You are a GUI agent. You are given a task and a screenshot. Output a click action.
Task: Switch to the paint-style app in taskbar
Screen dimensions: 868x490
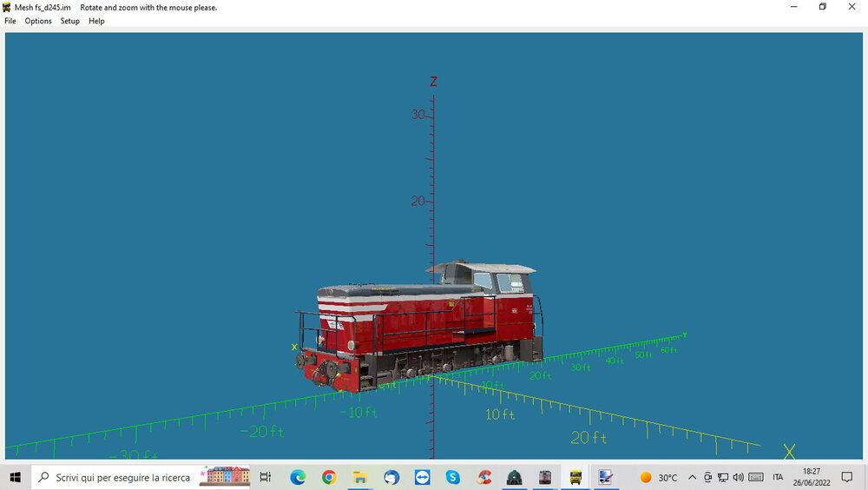pos(606,477)
